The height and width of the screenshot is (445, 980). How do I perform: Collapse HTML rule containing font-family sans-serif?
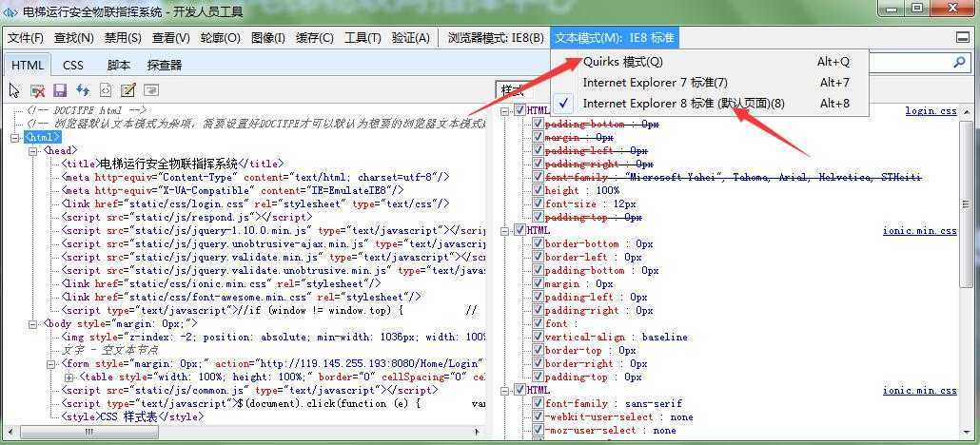pos(505,390)
